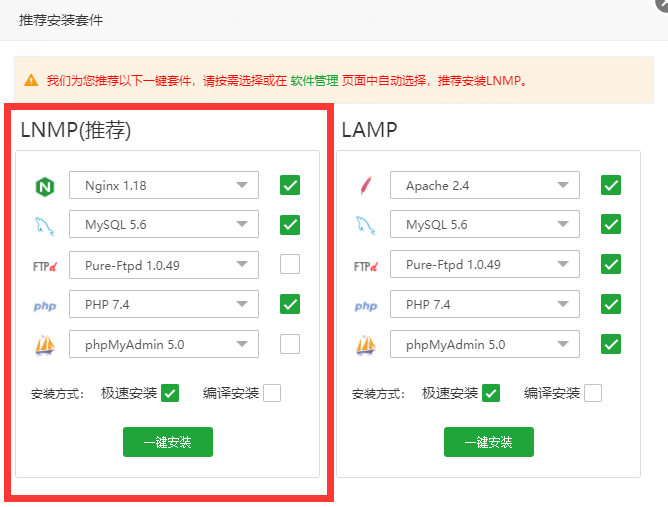
Task: Open the 软件管理 link in notice
Action: pos(314,80)
